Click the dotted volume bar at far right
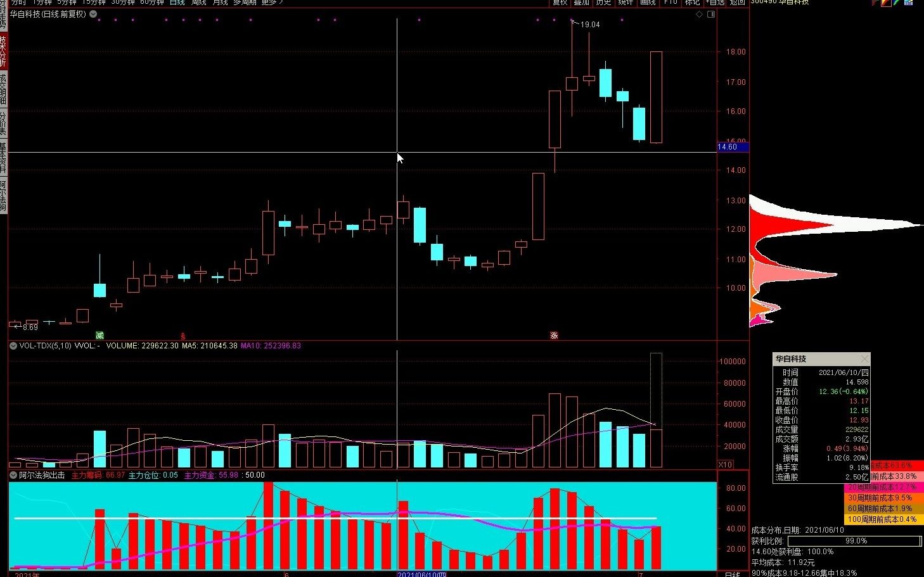The image size is (924, 577). 656,391
